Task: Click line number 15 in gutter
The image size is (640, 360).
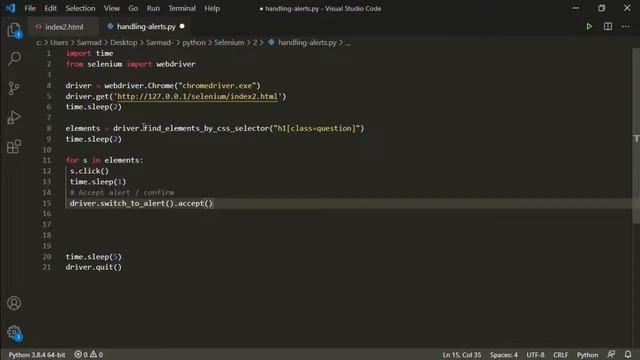Action: coord(47,203)
